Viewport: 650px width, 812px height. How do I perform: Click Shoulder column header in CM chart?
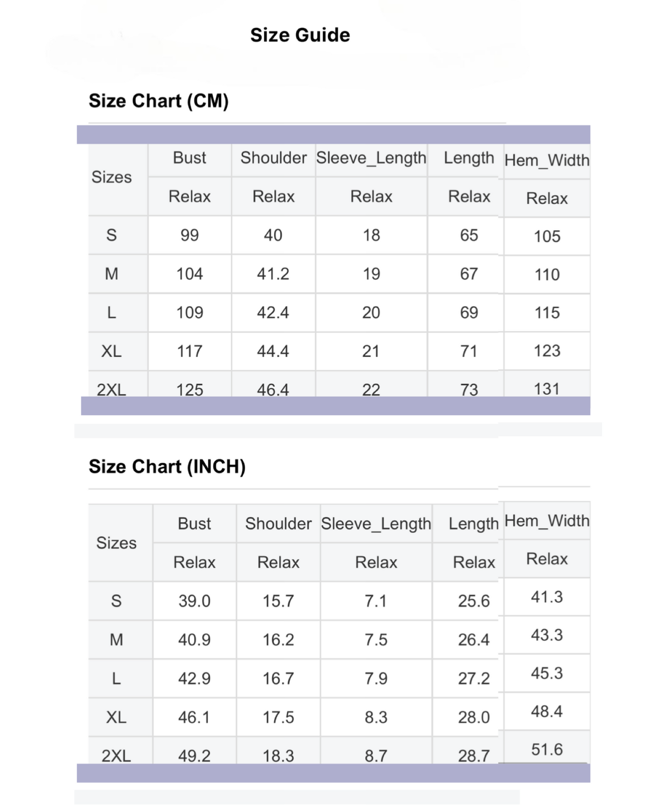[x=273, y=158]
